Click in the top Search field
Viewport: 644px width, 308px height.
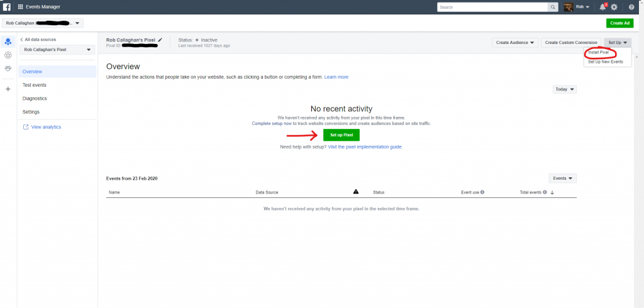tap(493, 7)
